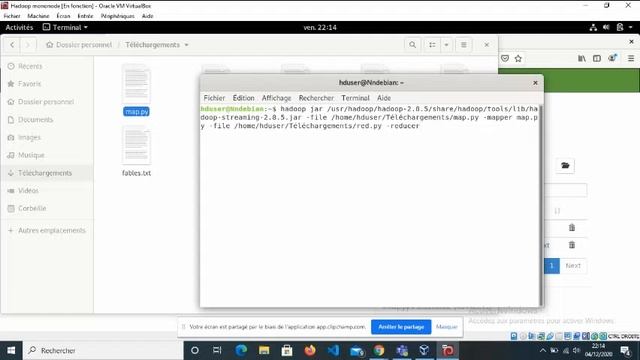Open view options dropdown arrow

click(x=446, y=45)
